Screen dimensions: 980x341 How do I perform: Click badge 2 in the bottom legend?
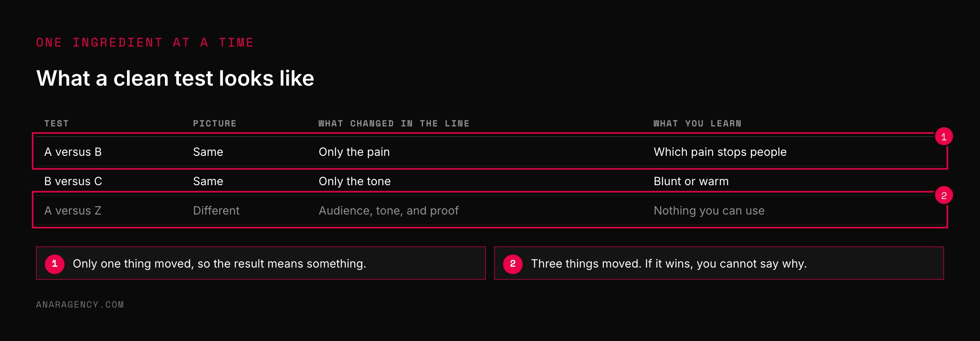(513, 263)
